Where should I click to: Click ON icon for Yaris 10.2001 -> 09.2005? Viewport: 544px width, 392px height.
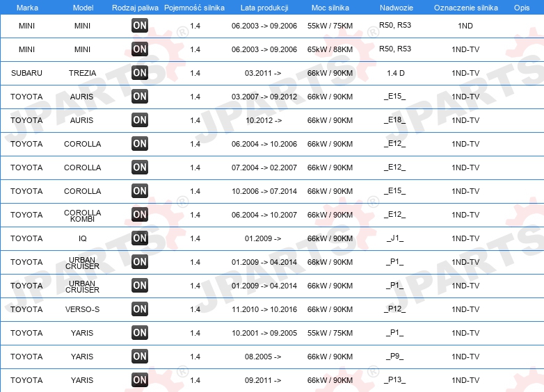coord(140,332)
